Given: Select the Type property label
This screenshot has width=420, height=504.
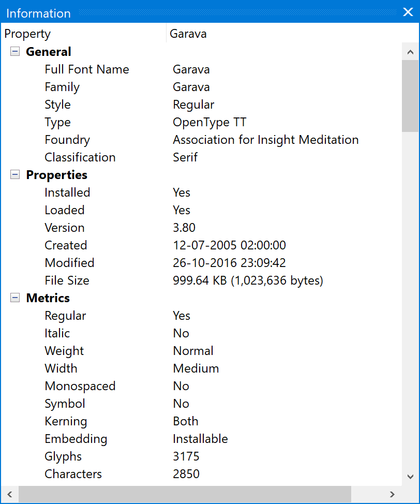Looking at the screenshot, I should point(57,123).
